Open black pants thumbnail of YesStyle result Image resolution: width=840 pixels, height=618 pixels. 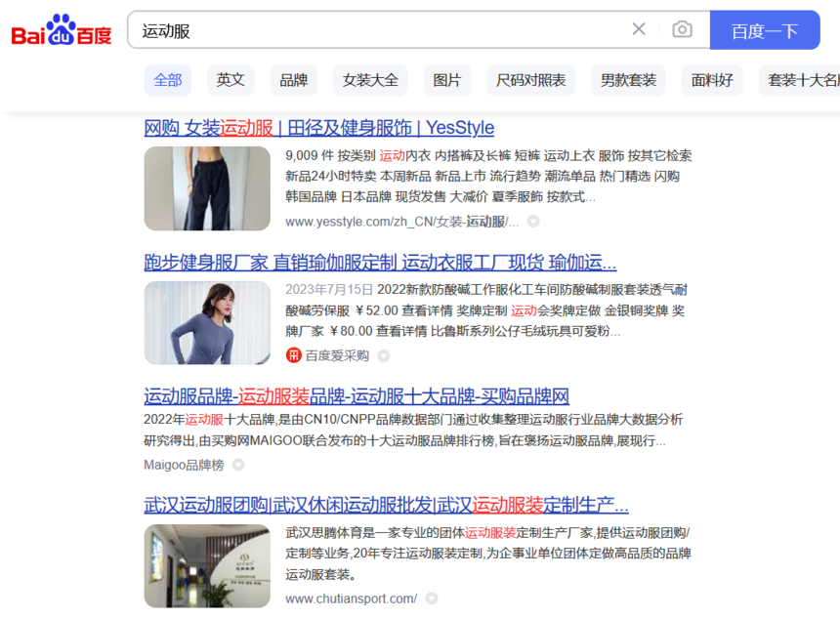coord(207,188)
